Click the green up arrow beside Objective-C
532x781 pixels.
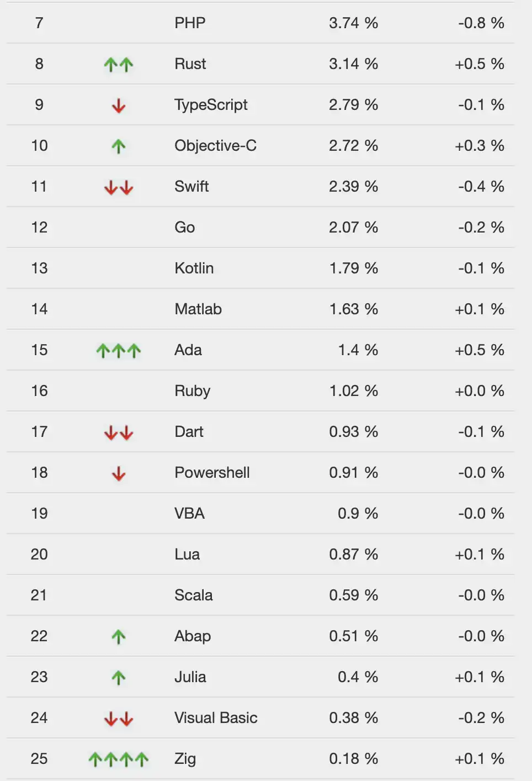(119, 146)
